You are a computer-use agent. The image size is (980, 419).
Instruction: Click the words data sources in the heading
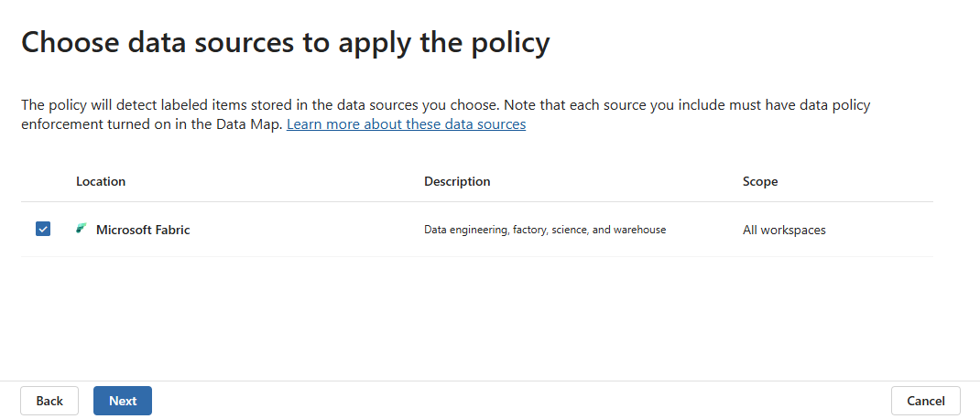(x=217, y=43)
